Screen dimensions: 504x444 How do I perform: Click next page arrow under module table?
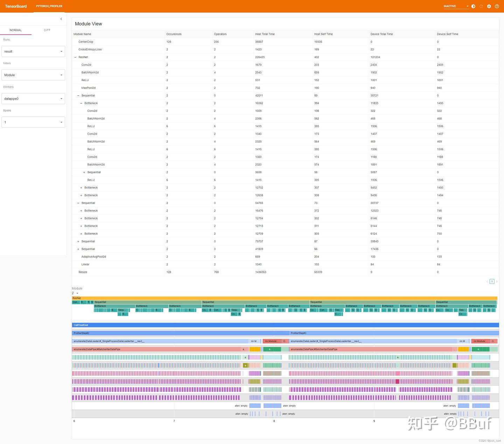tap(496, 281)
